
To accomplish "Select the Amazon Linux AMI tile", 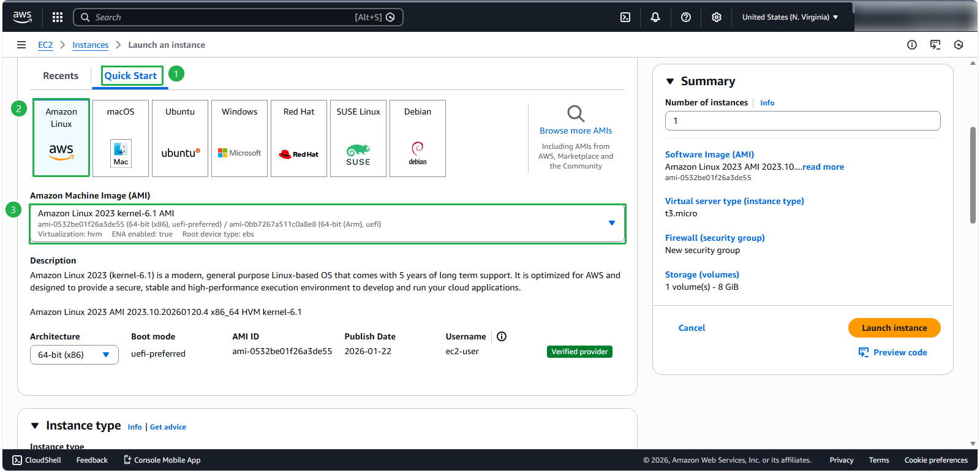I will pyautogui.click(x=61, y=138).
